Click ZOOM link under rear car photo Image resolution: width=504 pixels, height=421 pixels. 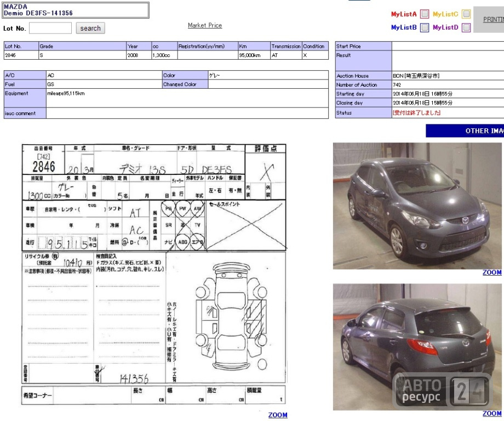[492, 414]
